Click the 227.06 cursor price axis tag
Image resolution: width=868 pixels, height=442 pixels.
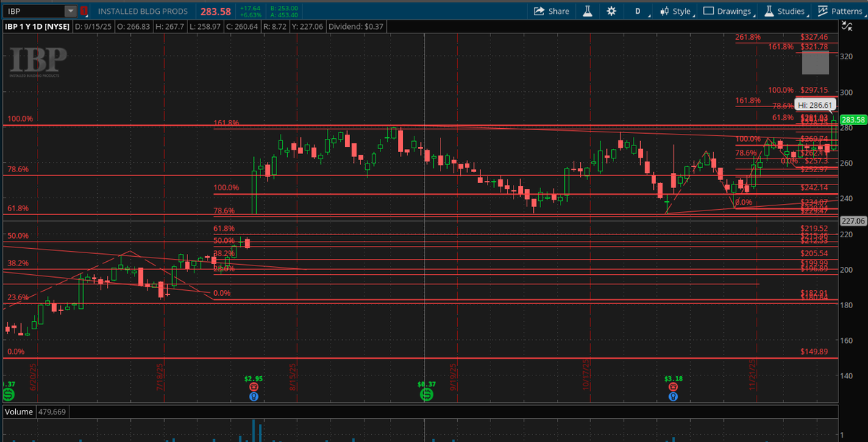[x=854, y=221]
